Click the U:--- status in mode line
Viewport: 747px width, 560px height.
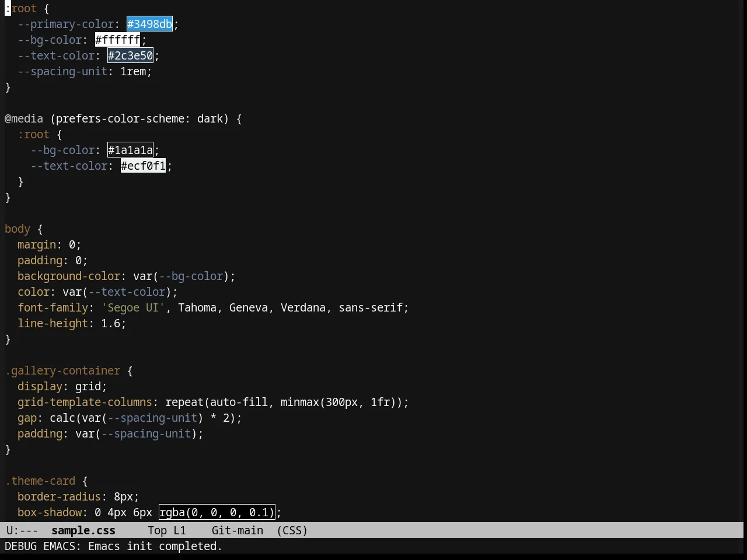coord(22,530)
